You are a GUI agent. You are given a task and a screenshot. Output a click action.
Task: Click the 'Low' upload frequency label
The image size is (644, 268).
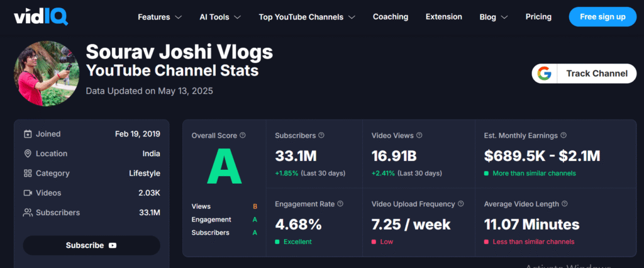(x=387, y=242)
